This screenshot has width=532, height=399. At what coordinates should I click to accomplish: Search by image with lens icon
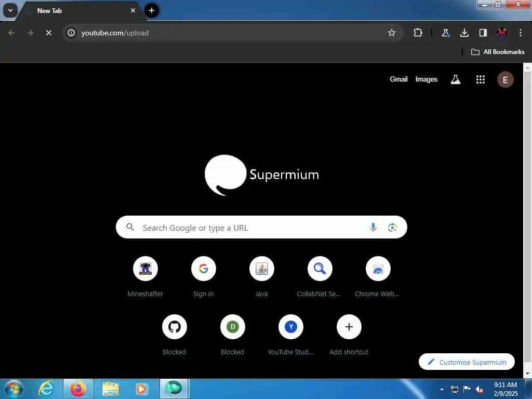click(392, 228)
